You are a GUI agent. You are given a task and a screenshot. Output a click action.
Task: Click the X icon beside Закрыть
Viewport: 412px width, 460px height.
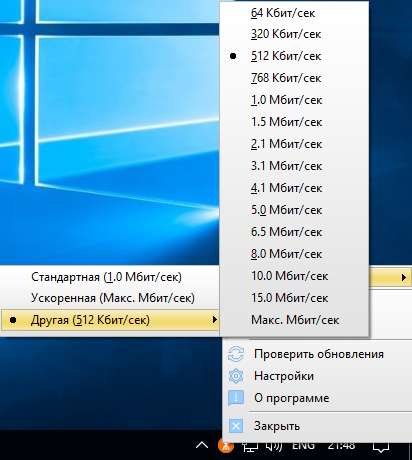pos(236,426)
